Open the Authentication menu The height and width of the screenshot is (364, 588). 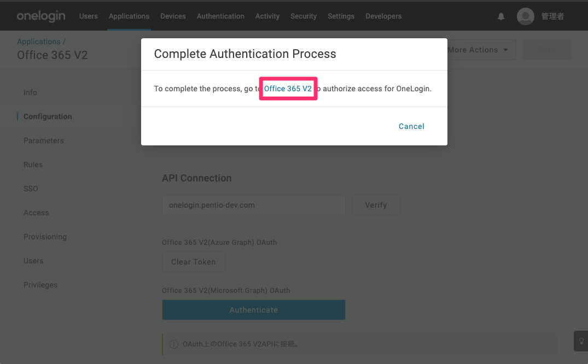pos(220,16)
